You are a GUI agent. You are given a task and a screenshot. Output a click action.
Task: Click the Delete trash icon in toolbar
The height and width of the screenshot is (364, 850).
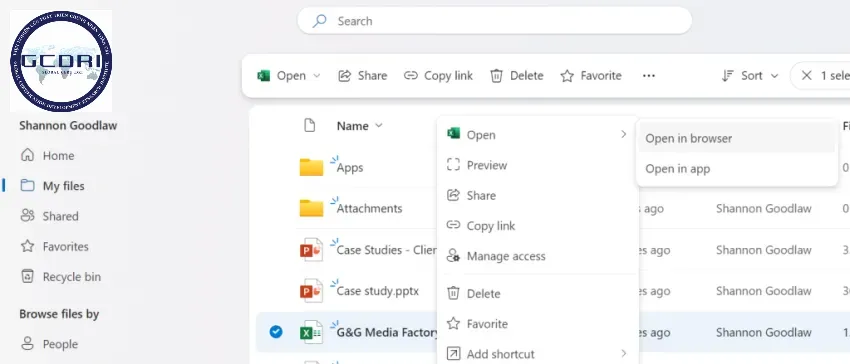pos(496,76)
